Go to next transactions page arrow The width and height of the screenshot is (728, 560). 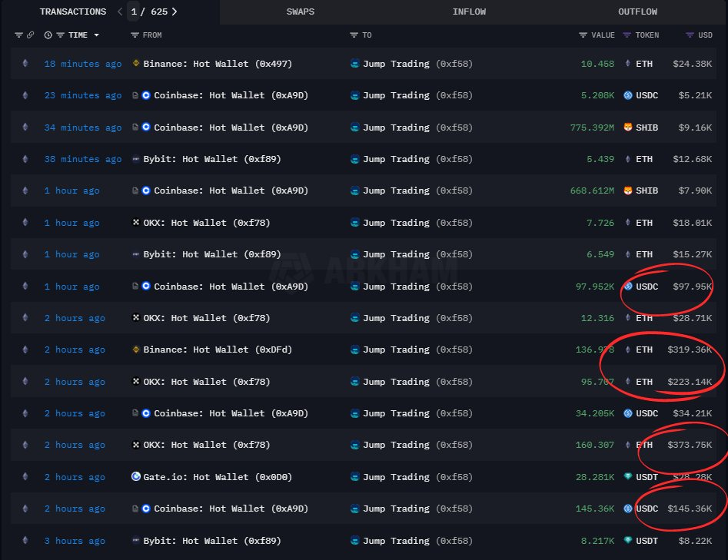tap(175, 12)
